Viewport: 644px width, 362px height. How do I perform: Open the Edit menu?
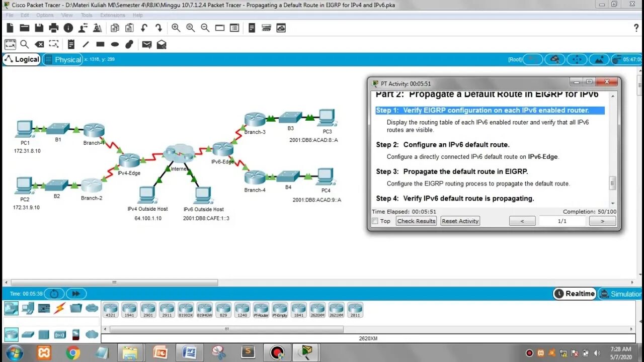25,15
